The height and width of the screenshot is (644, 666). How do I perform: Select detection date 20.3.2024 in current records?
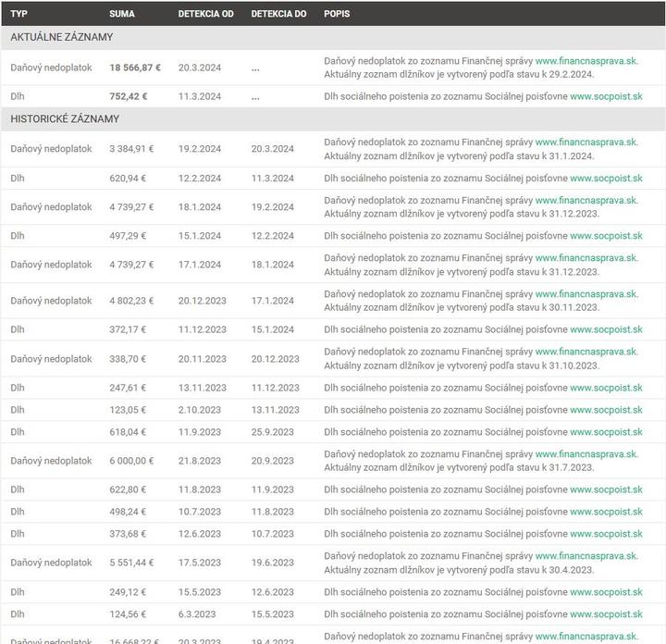[200, 68]
